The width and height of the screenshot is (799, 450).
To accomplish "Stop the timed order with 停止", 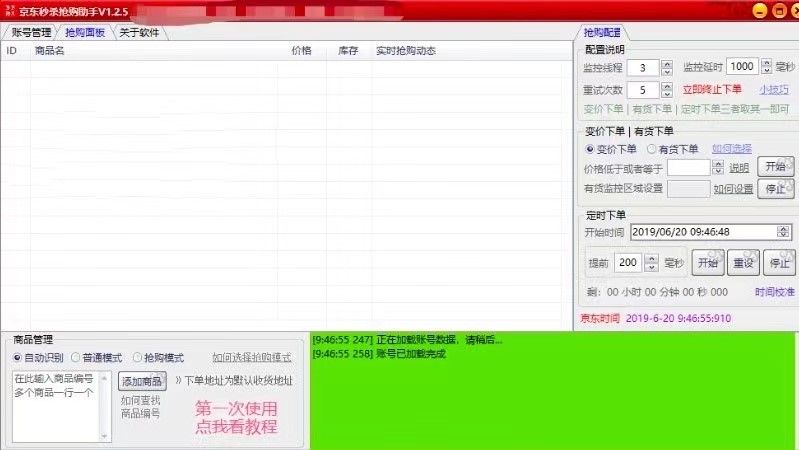I will click(x=779, y=262).
